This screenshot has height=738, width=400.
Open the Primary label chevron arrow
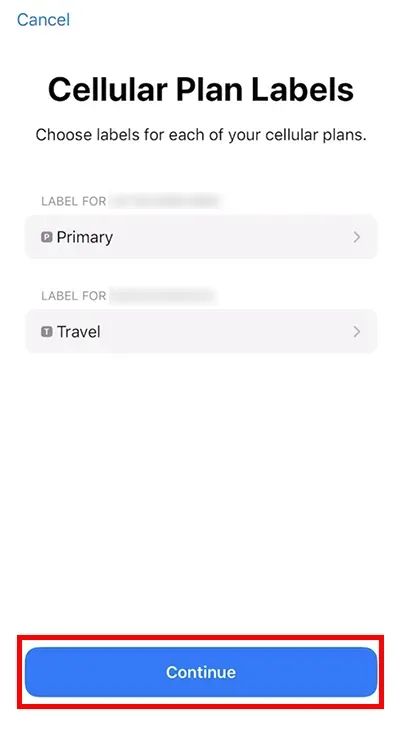tap(357, 237)
